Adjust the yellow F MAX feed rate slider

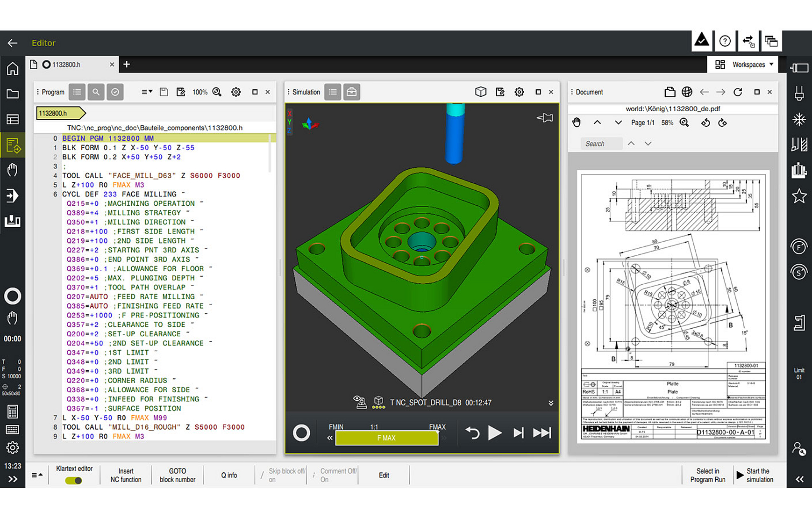pyautogui.click(x=387, y=438)
